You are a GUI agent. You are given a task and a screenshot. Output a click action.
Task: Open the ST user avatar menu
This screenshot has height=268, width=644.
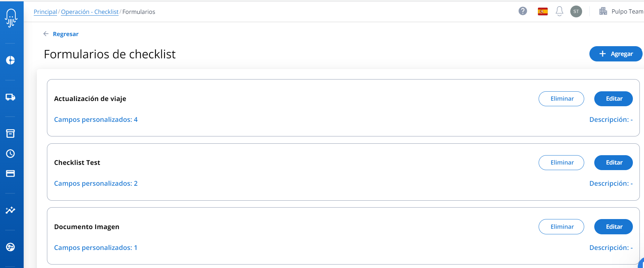[576, 11]
